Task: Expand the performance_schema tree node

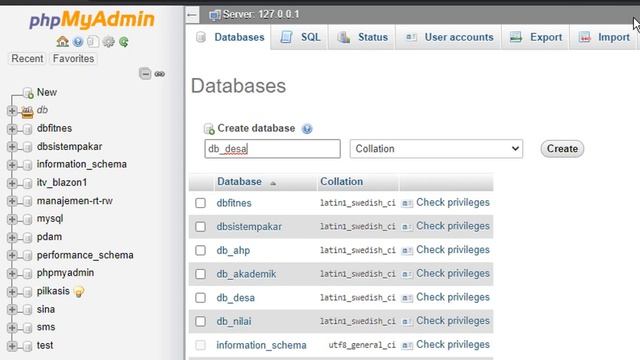Action: 12,256
